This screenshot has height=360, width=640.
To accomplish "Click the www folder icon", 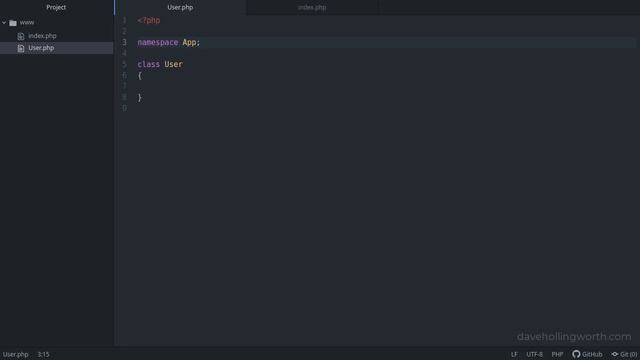I will click(x=13, y=23).
